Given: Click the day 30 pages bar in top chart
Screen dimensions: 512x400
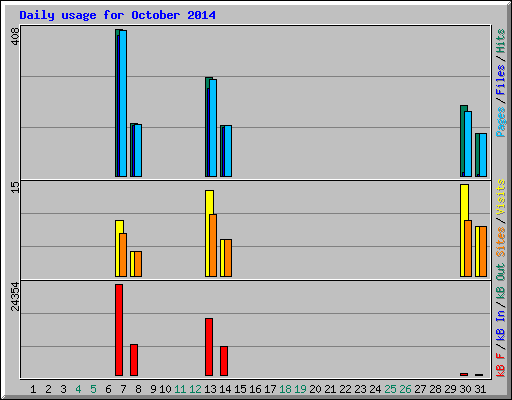Looking at the screenshot, I should click(468, 144).
